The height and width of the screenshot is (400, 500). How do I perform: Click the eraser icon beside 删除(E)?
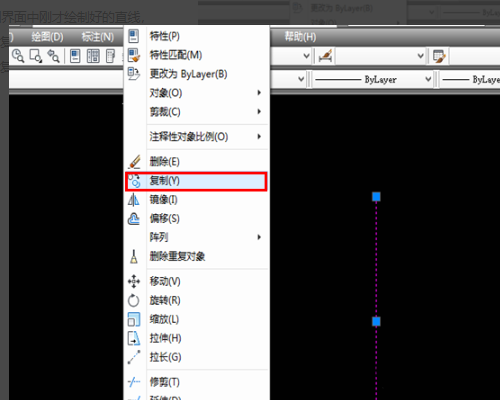(x=134, y=162)
